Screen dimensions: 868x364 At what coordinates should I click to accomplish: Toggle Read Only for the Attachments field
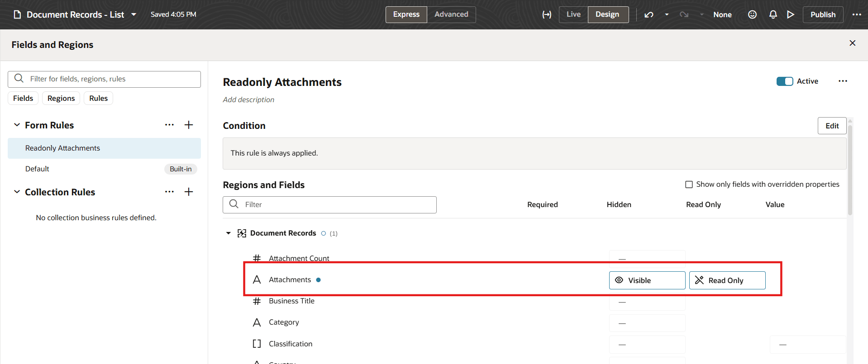click(727, 280)
